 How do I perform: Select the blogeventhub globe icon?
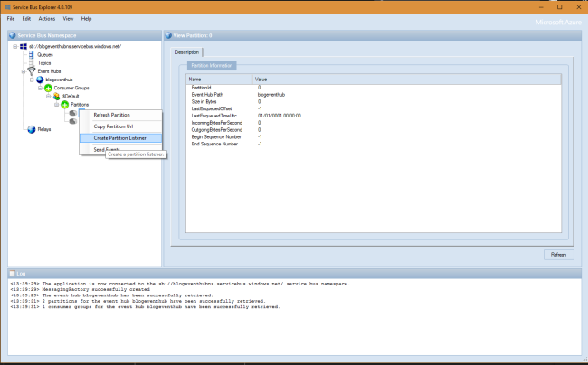click(x=40, y=80)
